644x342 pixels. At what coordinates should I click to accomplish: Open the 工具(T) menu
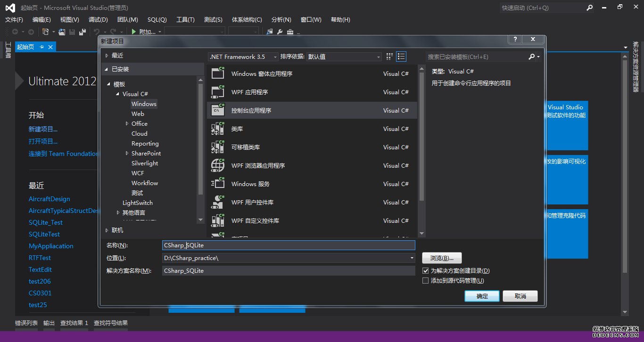pyautogui.click(x=185, y=19)
